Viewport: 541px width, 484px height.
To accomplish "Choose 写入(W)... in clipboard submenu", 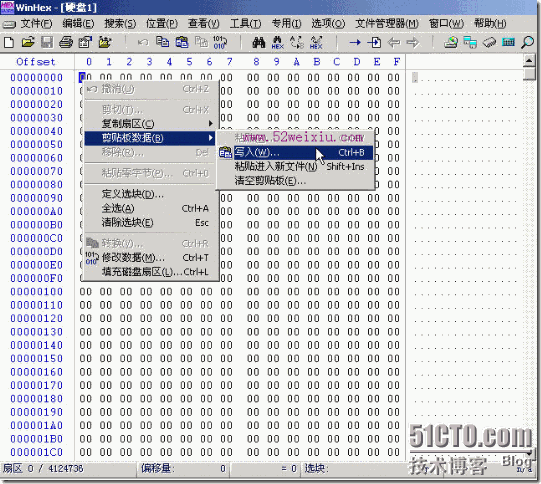I will coord(296,152).
